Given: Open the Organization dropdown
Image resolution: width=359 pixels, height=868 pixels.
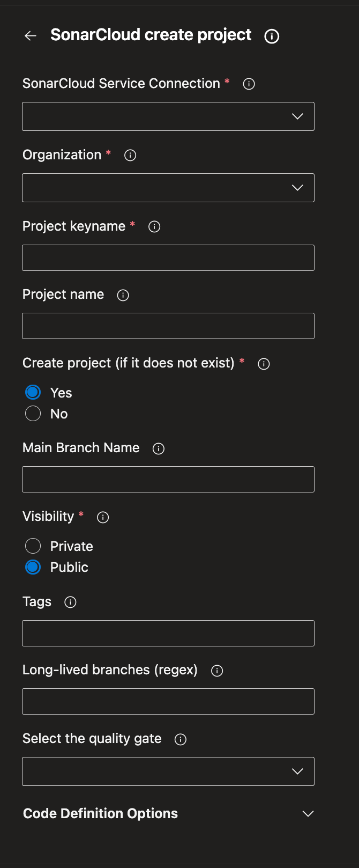Looking at the screenshot, I should click(168, 188).
